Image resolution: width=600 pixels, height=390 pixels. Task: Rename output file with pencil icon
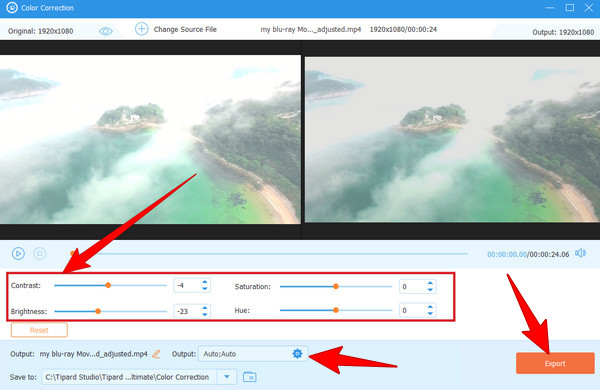(x=156, y=354)
